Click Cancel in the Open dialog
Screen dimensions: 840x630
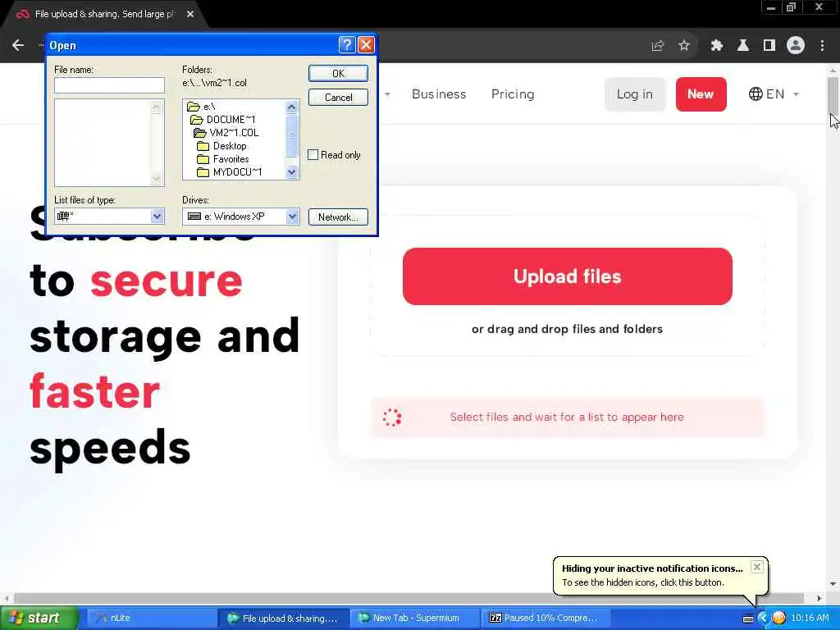pyautogui.click(x=338, y=98)
